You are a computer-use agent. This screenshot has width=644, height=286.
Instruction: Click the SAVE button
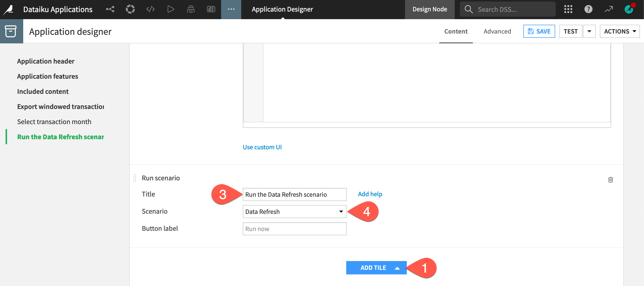click(x=539, y=31)
